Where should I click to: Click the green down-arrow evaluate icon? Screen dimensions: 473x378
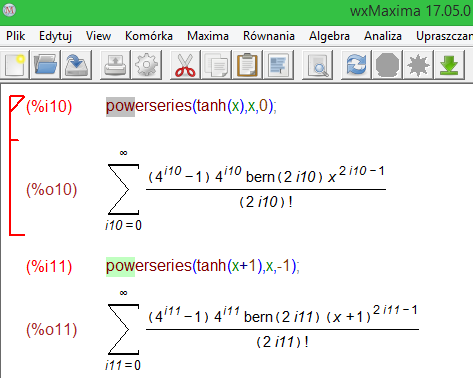[x=449, y=65]
